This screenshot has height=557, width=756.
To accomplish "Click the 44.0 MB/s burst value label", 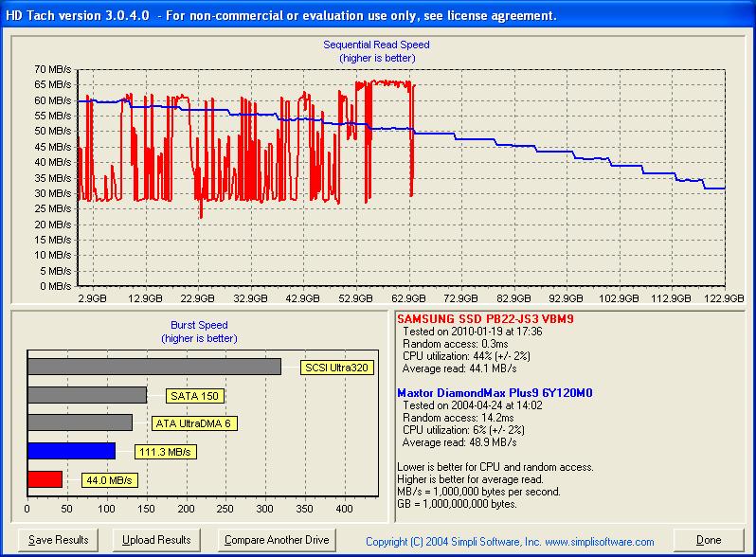I will [x=111, y=480].
